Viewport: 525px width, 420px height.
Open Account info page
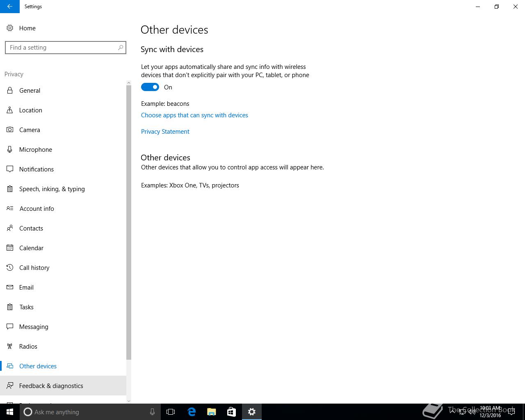click(63, 208)
